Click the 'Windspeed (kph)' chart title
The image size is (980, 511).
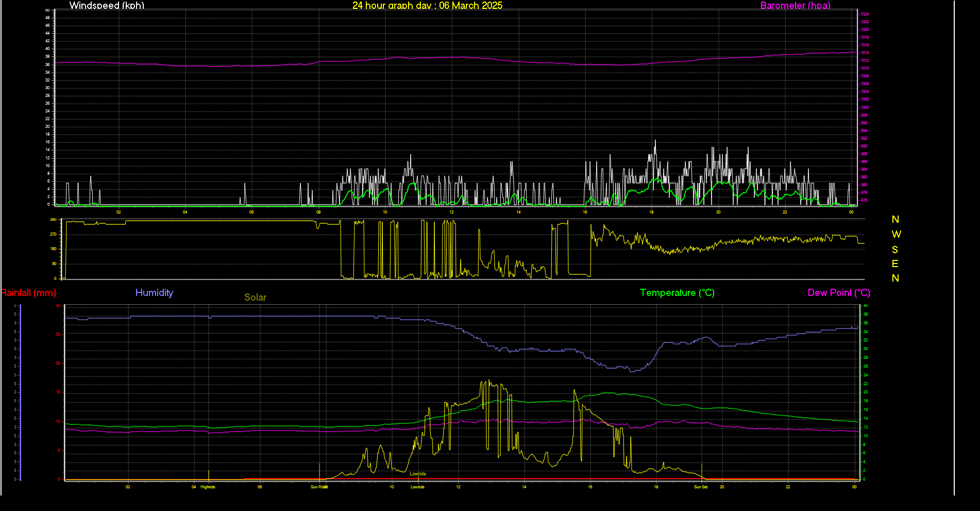(x=107, y=5)
